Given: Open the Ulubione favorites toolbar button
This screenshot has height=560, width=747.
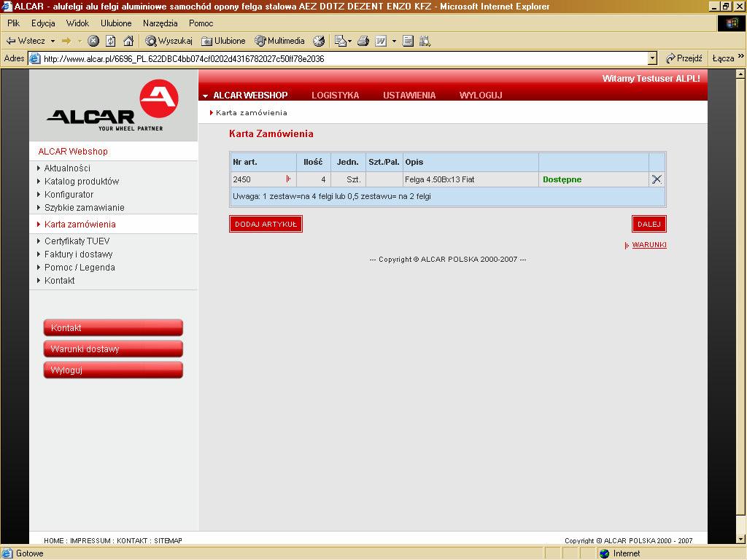Looking at the screenshot, I should pos(223,41).
